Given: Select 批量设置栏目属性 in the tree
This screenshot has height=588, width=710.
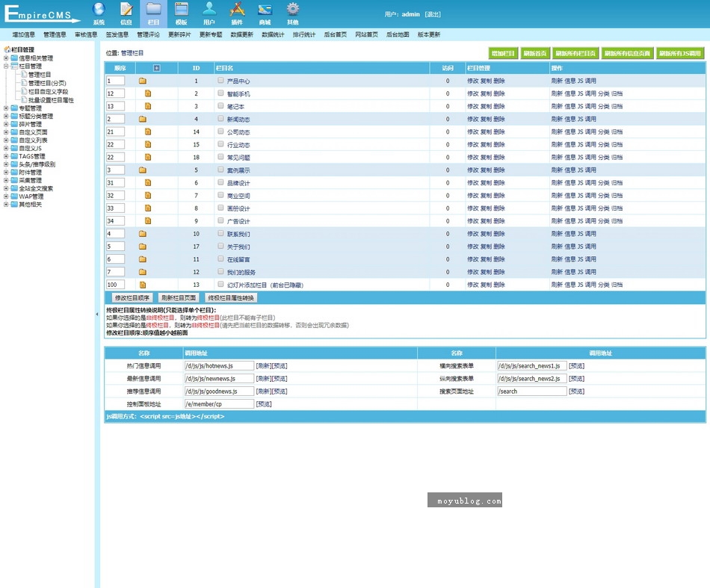Looking at the screenshot, I should point(51,100).
